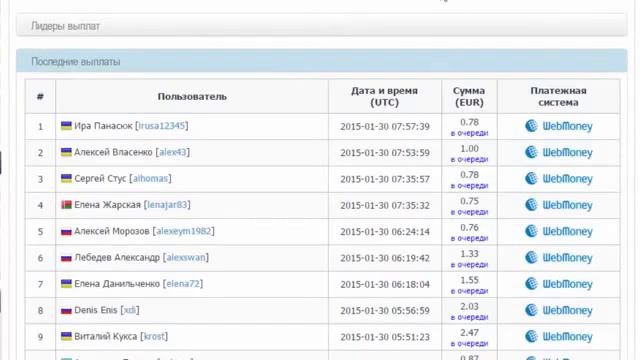Expand the Лидеры выплат panel header
640x360 pixels.
322,26
